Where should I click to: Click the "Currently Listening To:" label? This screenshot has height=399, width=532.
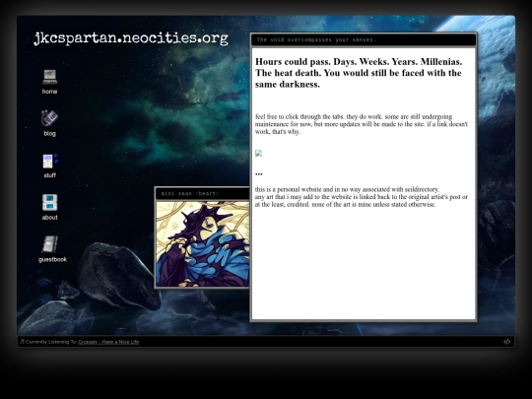pos(51,342)
